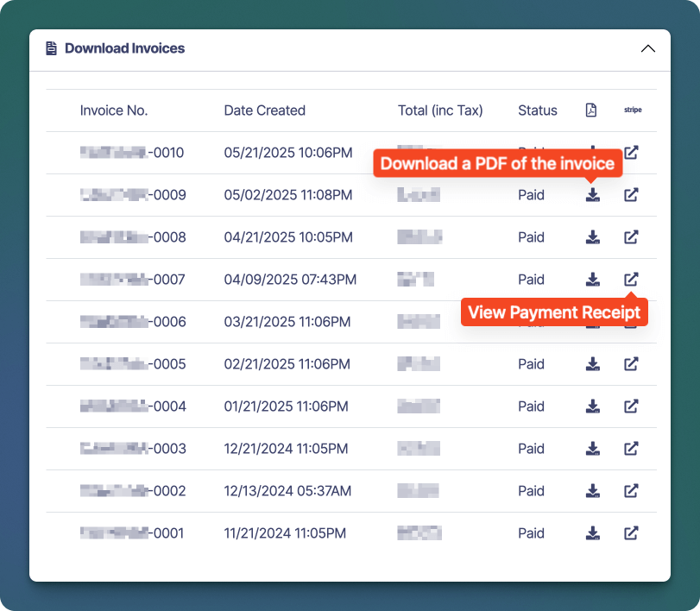700x611 pixels.
Task: Click the Download Invoices heading
Action: 124,48
